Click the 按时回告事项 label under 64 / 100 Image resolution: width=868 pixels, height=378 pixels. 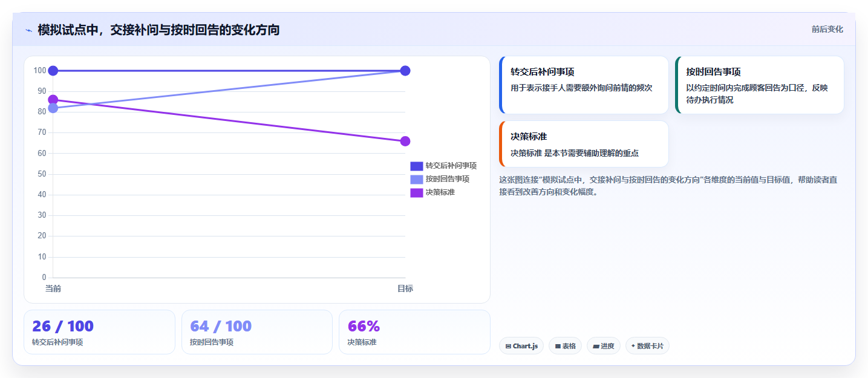tap(212, 342)
